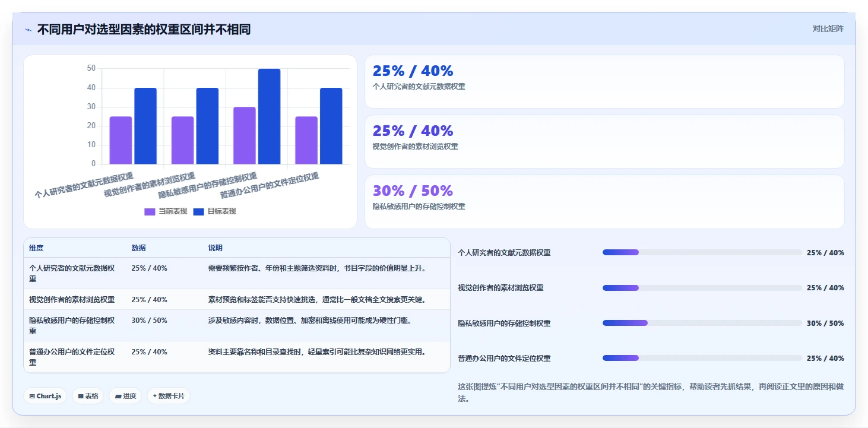Click the progress bar for 隐私敏感用户的存储控制权重
This screenshot has width=868, height=428.
702,323
